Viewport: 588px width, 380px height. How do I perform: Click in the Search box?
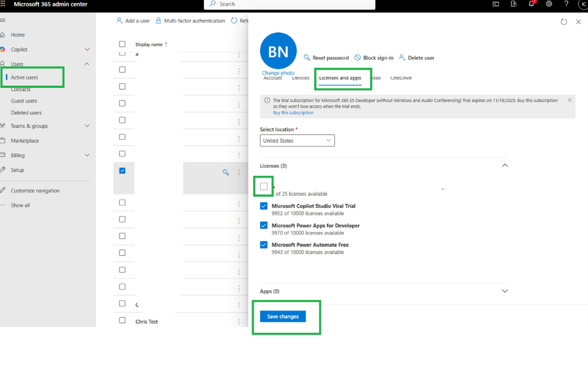pos(289,4)
